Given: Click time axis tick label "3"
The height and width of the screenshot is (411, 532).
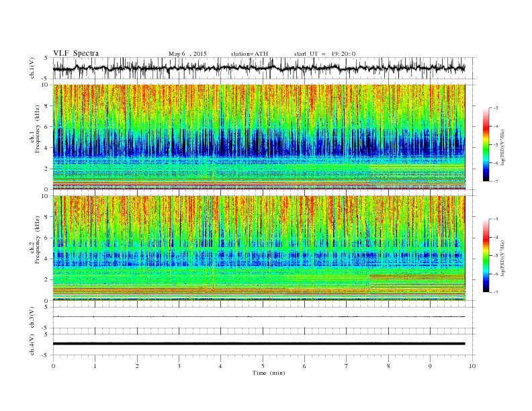Looking at the screenshot, I should pyautogui.click(x=179, y=366).
